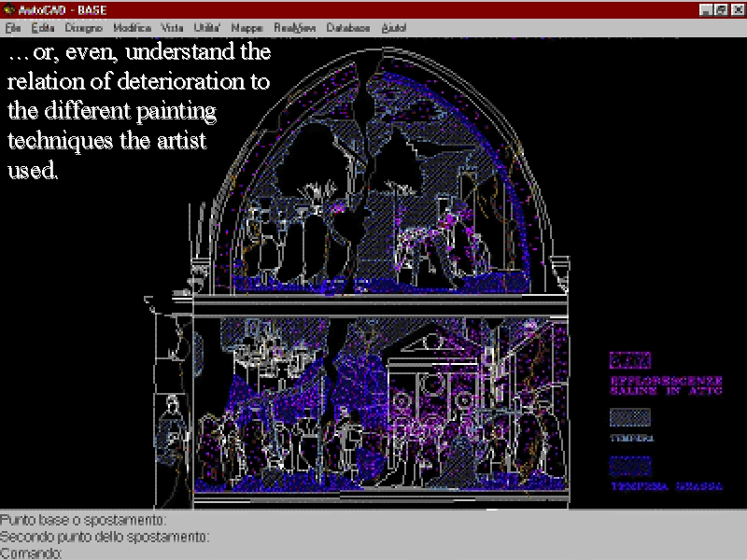Restore down the AutoCAD window
This screenshot has width=747, height=560.
tap(721, 10)
